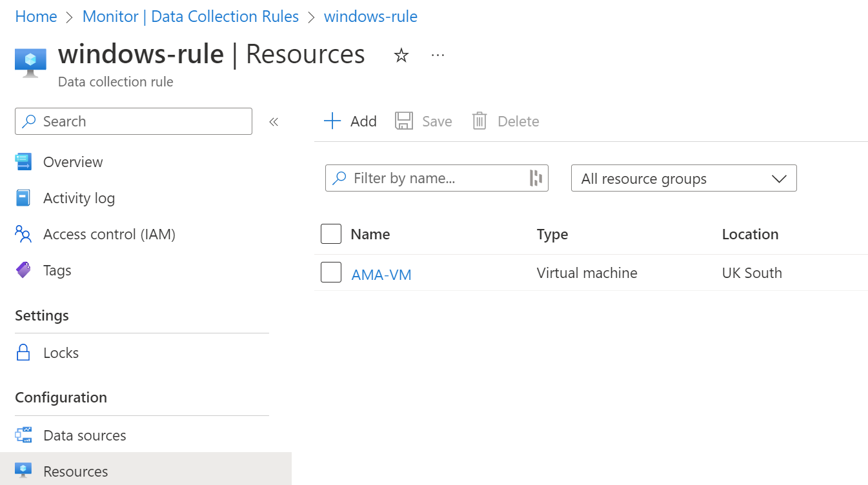Image resolution: width=868 pixels, height=485 pixels.
Task: Open the Overview menu item
Action: click(72, 162)
